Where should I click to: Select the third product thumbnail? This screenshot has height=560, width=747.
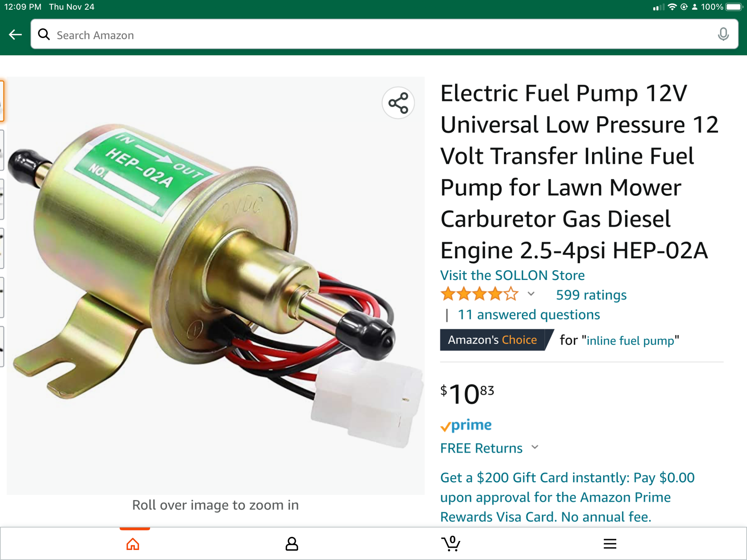click(2, 199)
